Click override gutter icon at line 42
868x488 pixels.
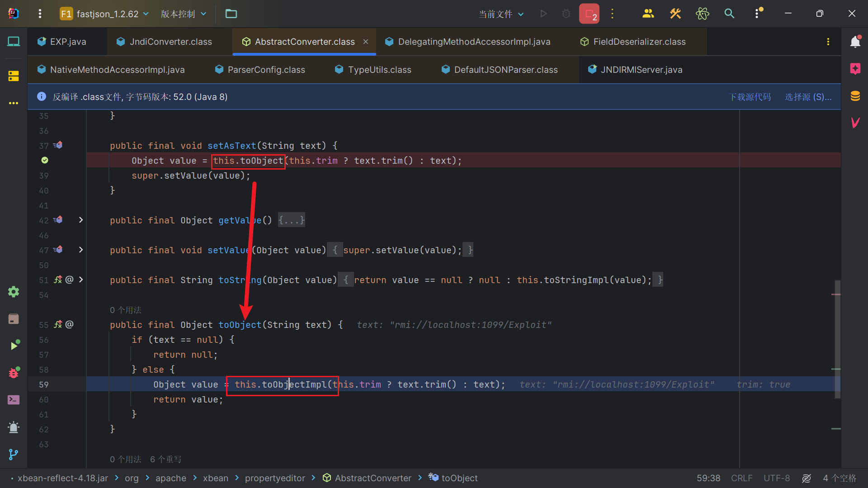point(58,220)
